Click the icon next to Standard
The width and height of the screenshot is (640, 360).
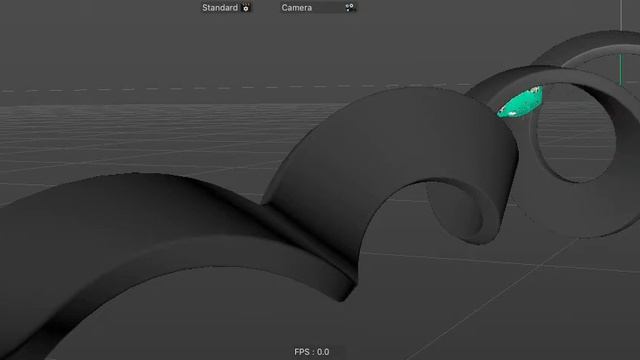[x=246, y=8]
